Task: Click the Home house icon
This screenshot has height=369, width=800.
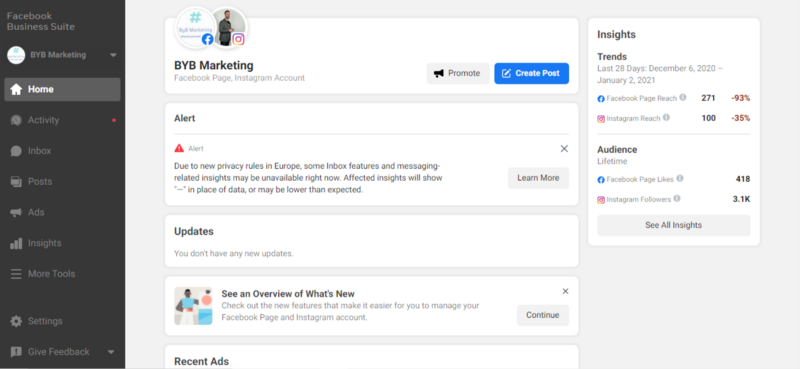Action: click(x=16, y=89)
